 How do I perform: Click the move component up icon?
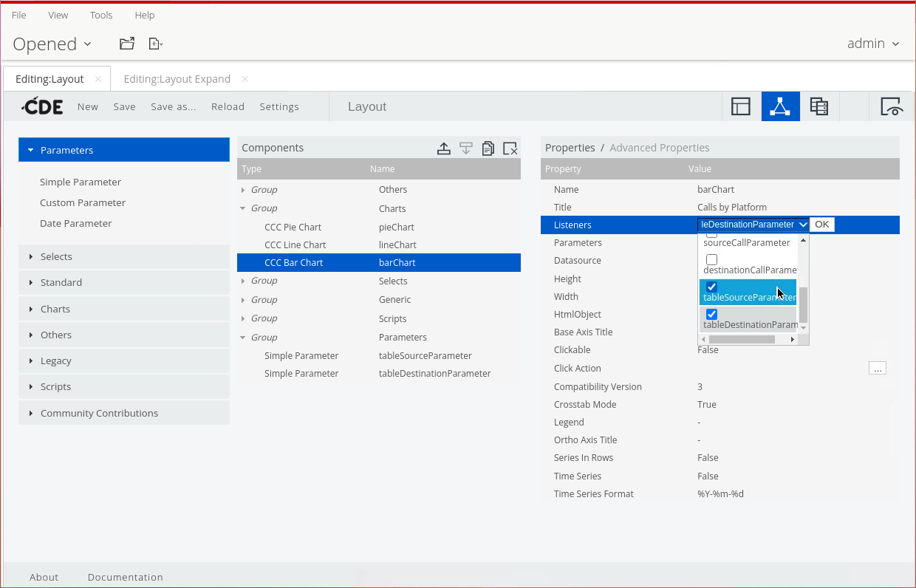[x=443, y=148]
